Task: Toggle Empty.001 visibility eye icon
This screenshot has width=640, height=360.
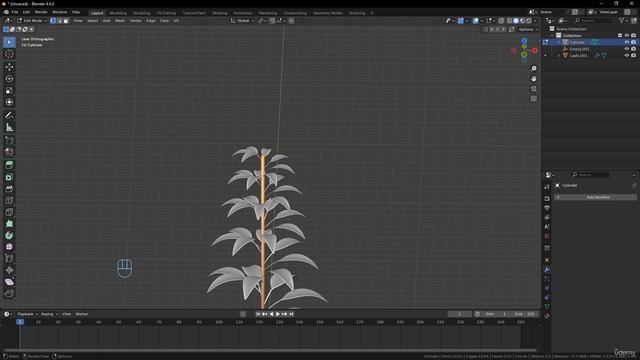Action: click(627, 49)
